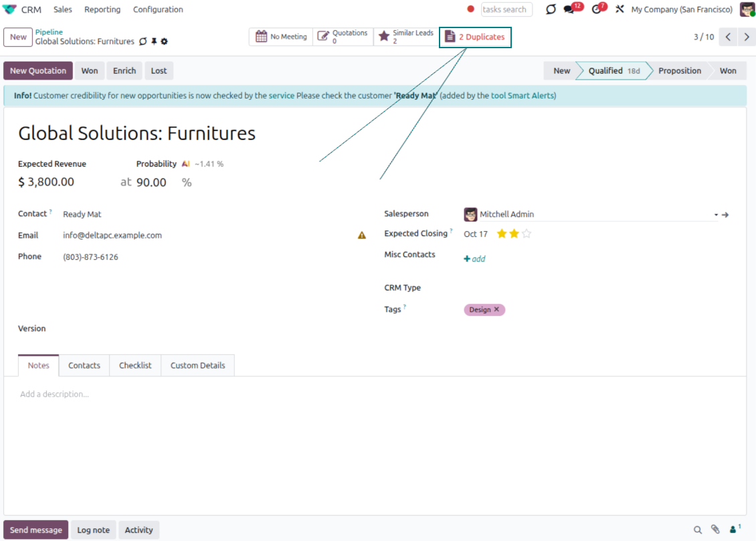This screenshot has height=541, width=756.
Task: Open the Reporting menu
Action: click(102, 9)
